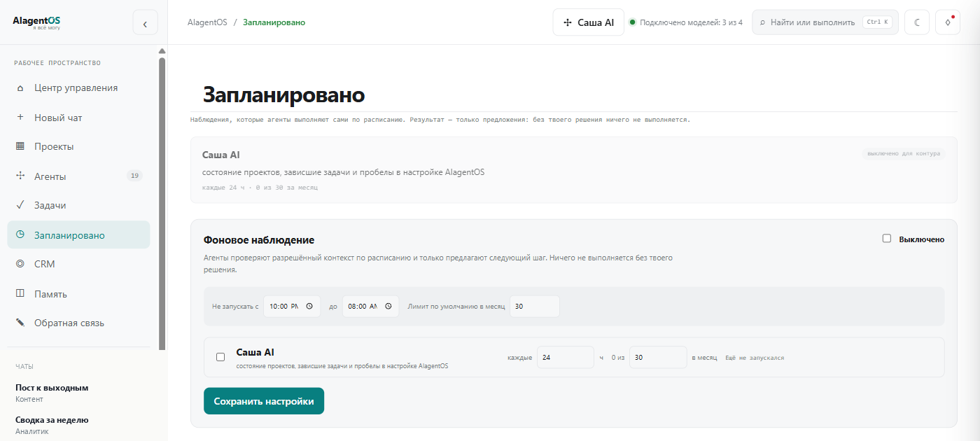980x441 pixels.
Task: Click the Ctrl K shortcut badge
Action: 877,22
